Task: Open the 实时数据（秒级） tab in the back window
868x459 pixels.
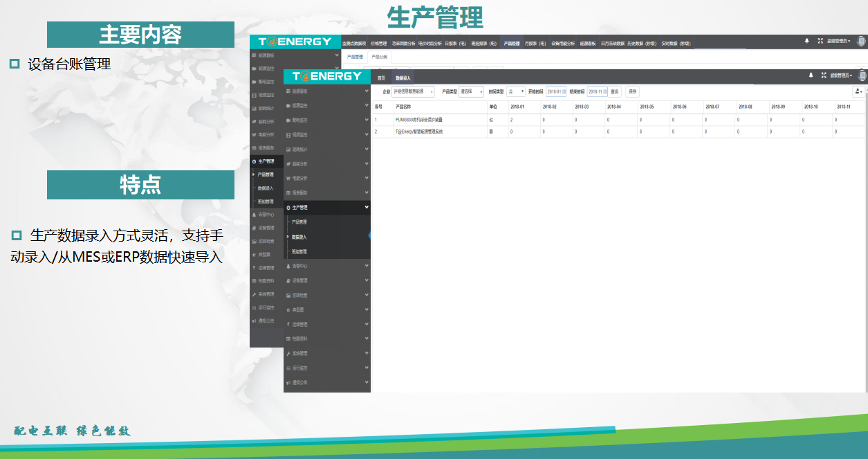Action: tap(675, 43)
